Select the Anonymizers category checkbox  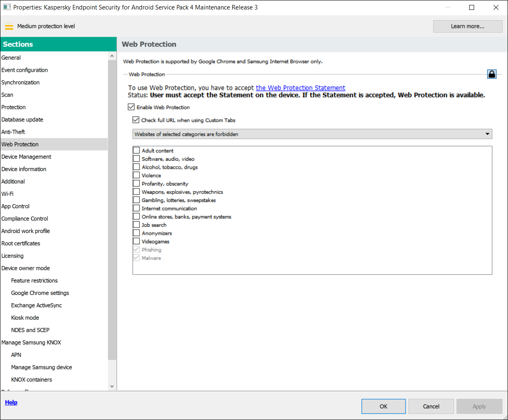tap(136, 233)
